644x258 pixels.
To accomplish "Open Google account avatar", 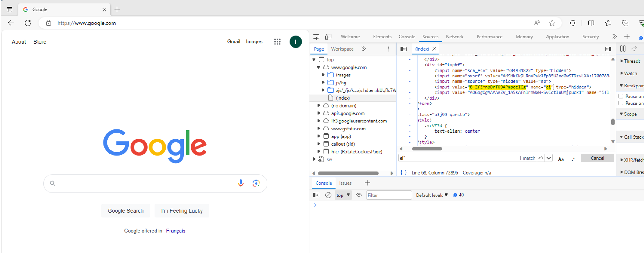I will point(295,42).
